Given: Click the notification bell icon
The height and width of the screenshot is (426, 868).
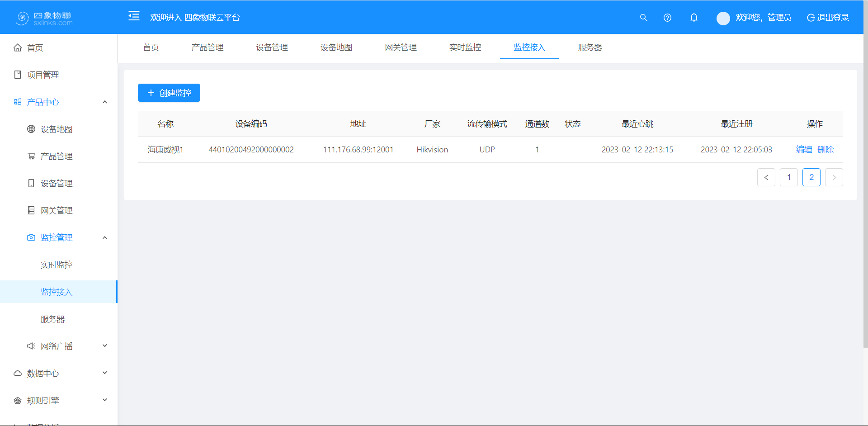Looking at the screenshot, I should (x=694, y=18).
